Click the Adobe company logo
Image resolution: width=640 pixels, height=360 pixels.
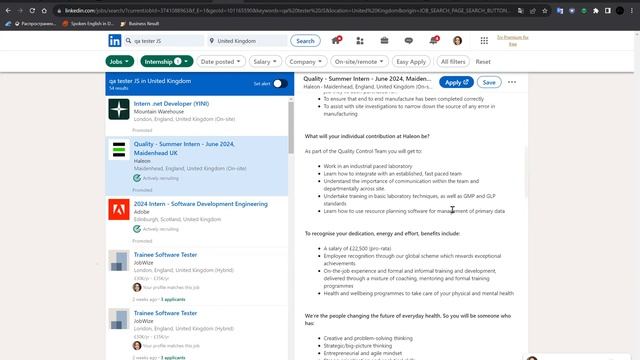(119, 209)
